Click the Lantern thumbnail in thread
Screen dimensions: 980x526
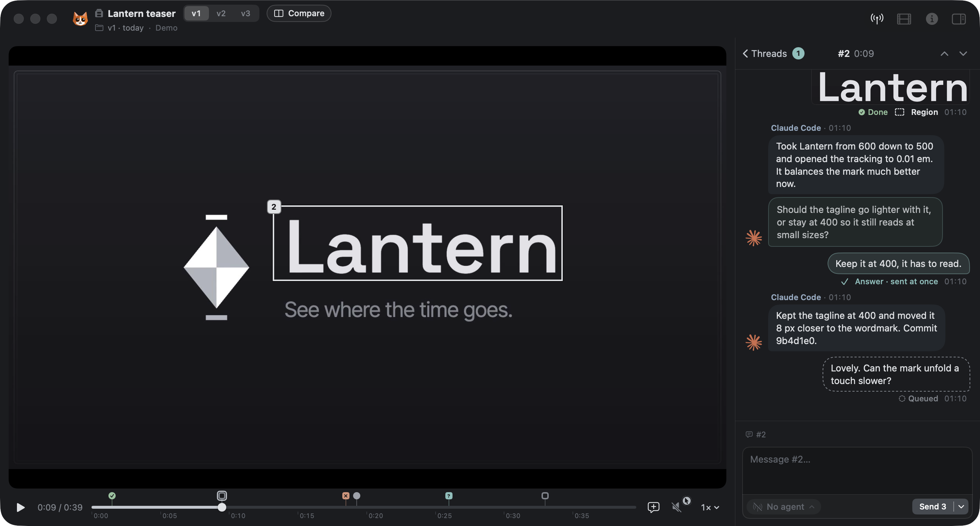click(x=891, y=87)
